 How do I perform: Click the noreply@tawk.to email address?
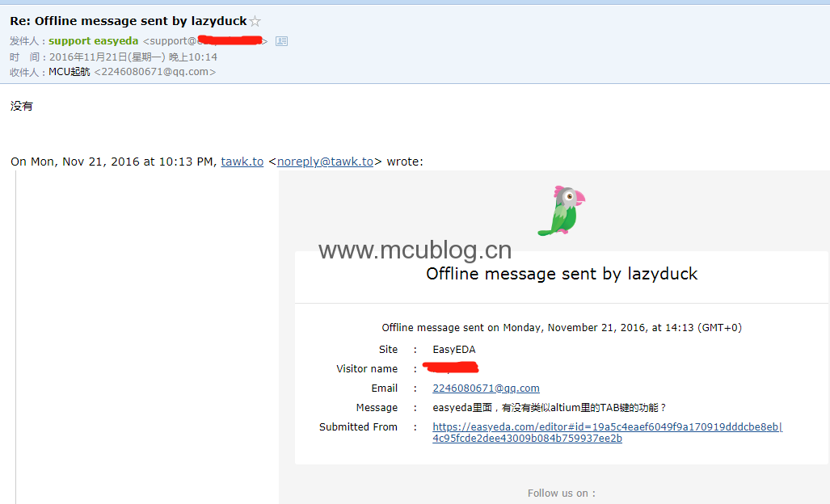(x=325, y=162)
